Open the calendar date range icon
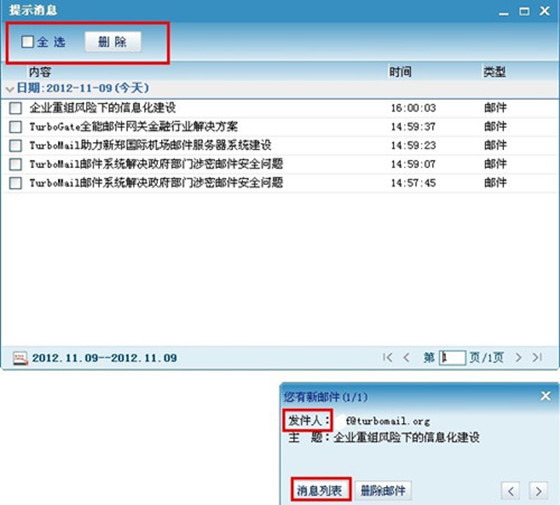560x505 pixels. pos(20,358)
